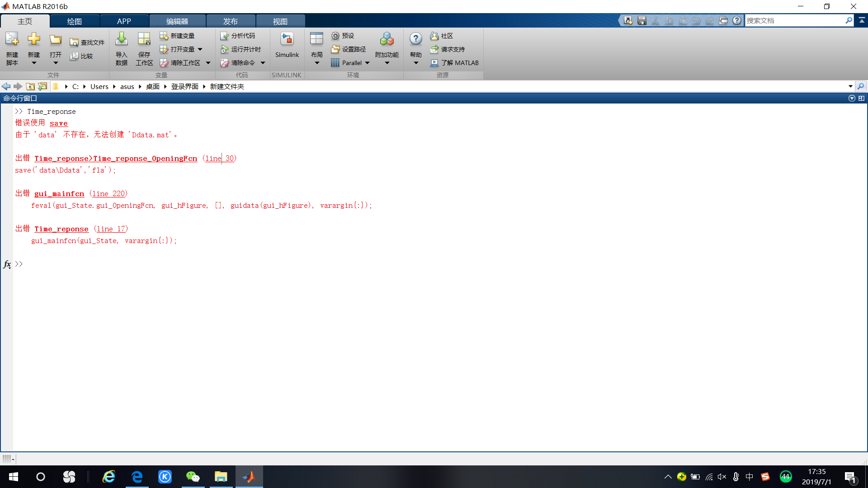Switch to the View (视图) tab

click(280, 21)
